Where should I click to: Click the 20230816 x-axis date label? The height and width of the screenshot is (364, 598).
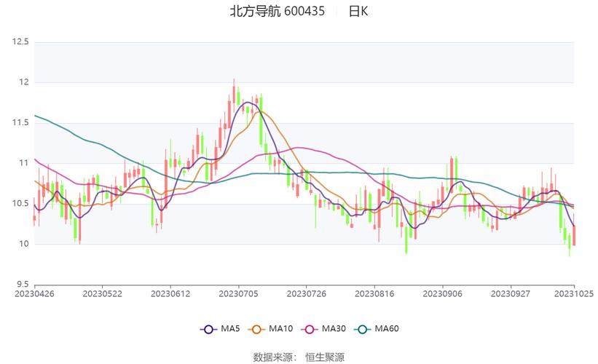coord(374,294)
